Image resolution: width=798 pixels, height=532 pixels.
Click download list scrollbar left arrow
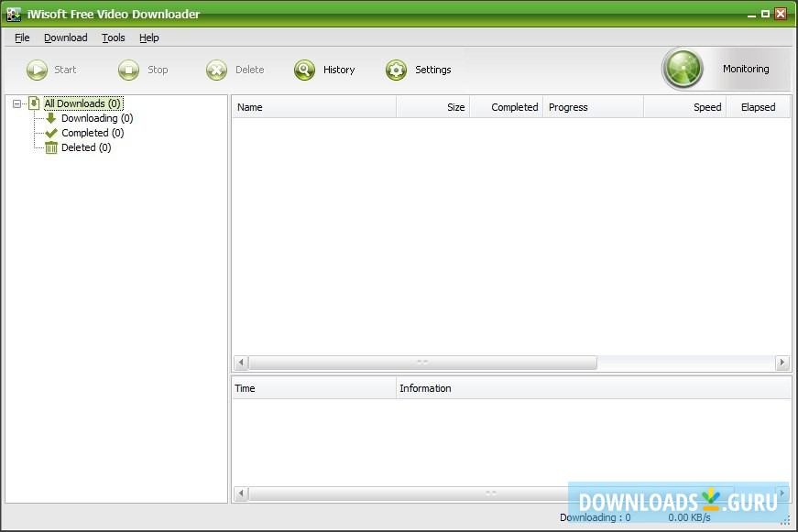click(x=241, y=363)
